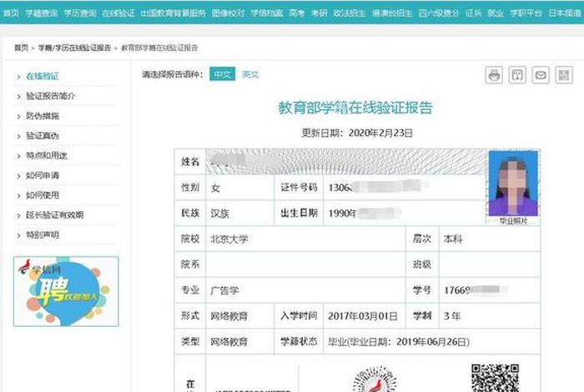This screenshot has height=392, width=584.
Task: Open the QR code icon in report toolbar
Action: point(564,75)
